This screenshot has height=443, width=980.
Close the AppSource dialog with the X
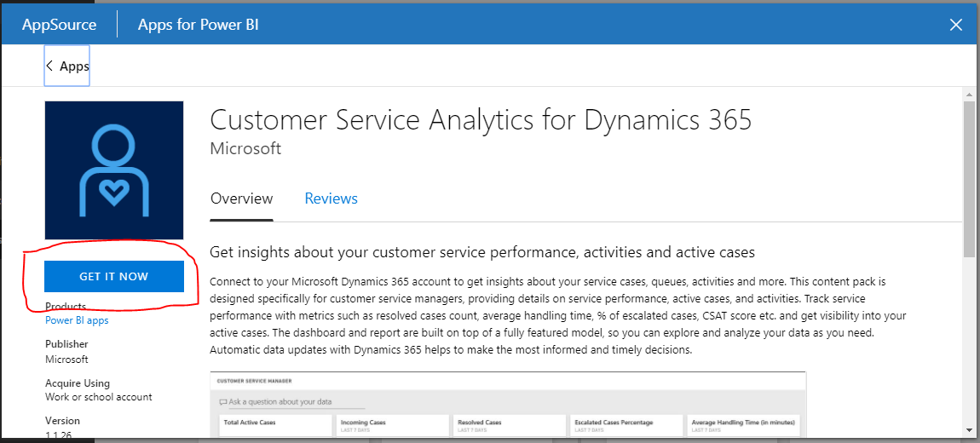956,25
